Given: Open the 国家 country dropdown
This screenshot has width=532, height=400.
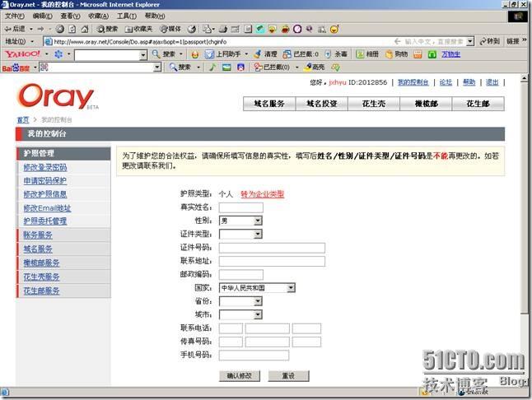Looking at the screenshot, I should 291,288.
